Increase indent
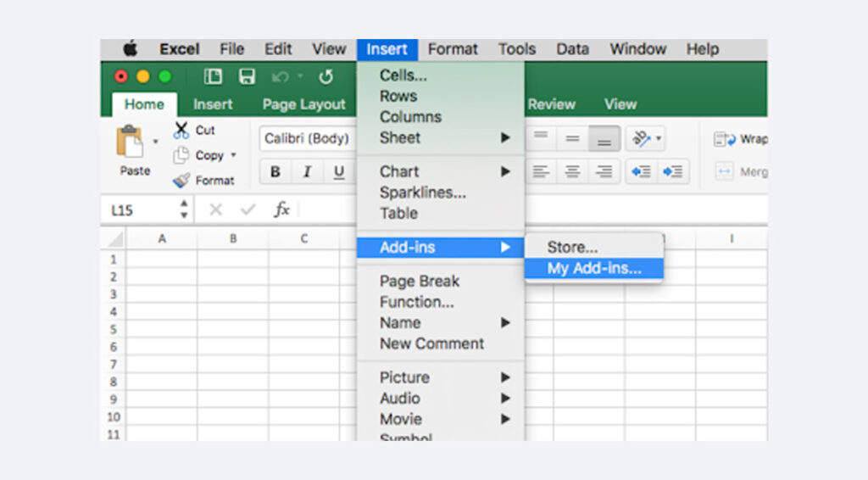The height and width of the screenshot is (480, 868). pos(672,171)
